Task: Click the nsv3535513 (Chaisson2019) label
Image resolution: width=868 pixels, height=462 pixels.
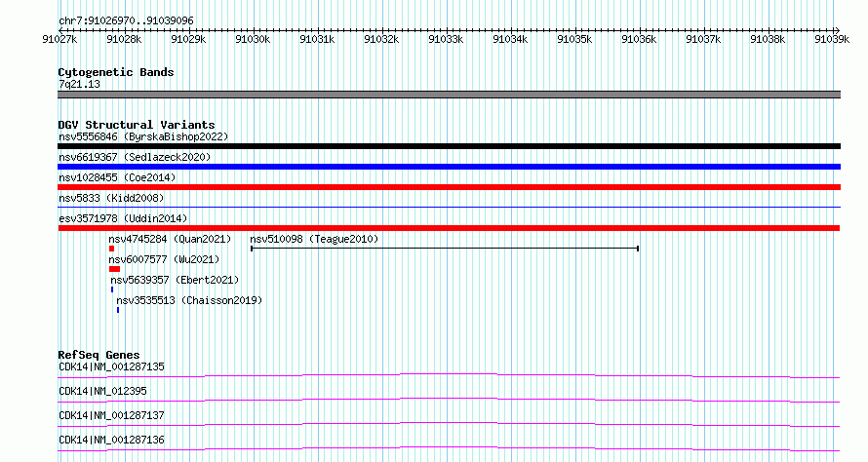Action: click(189, 300)
